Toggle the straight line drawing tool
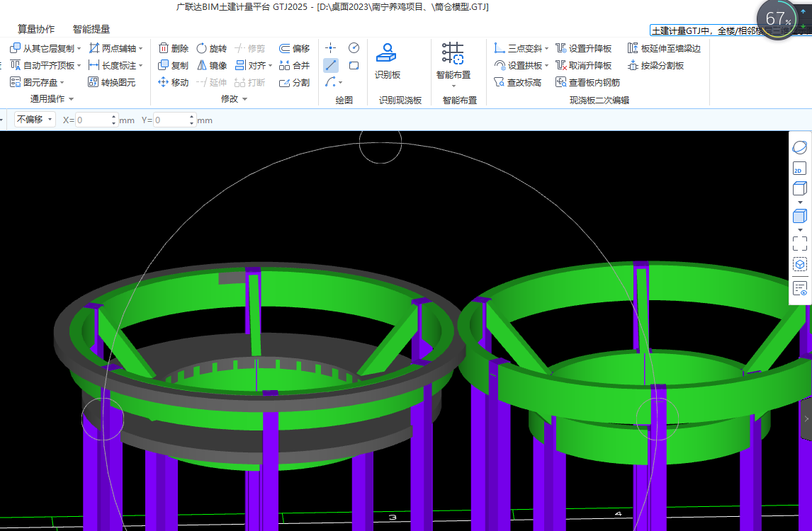This screenshot has width=812, height=531. pyautogui.click(x=330, y=65)
